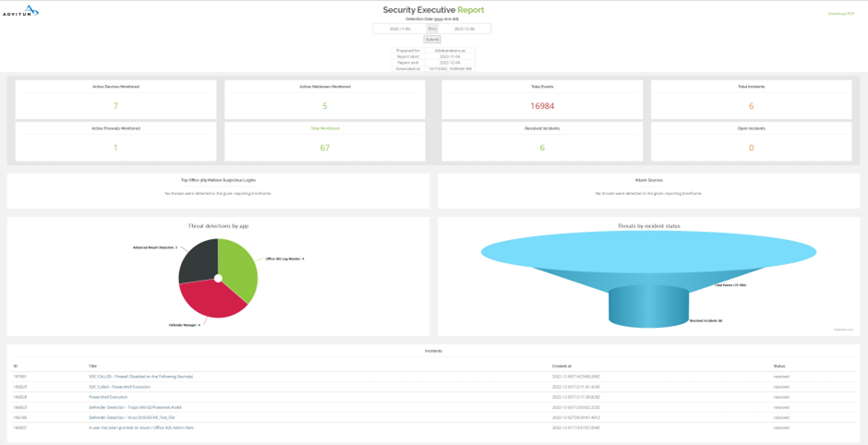This screenshot has width=868, height=445.
Task: Click the Sites Monitored card showing 67
Action: point(325,141)
